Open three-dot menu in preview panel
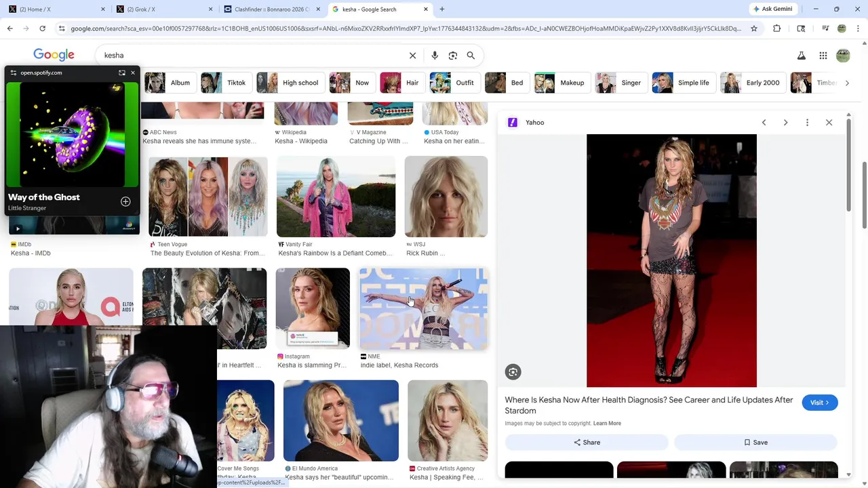The height and width of the screenshot is (488, 868). tap(807, 123)
